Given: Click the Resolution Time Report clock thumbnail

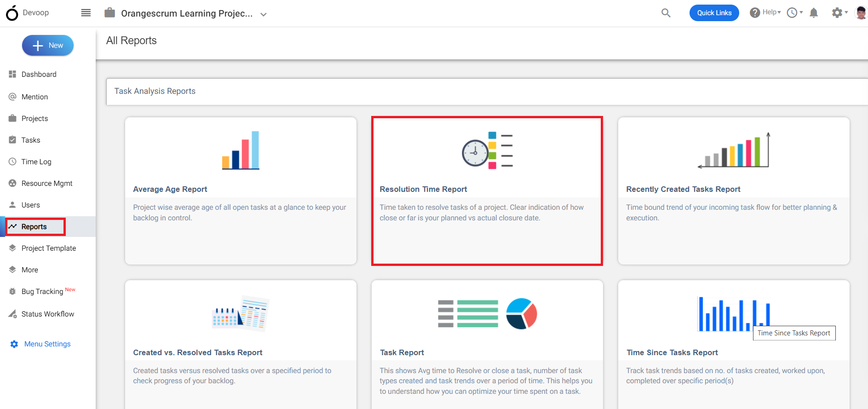Looking at the screenshot, I should point(487,150).
